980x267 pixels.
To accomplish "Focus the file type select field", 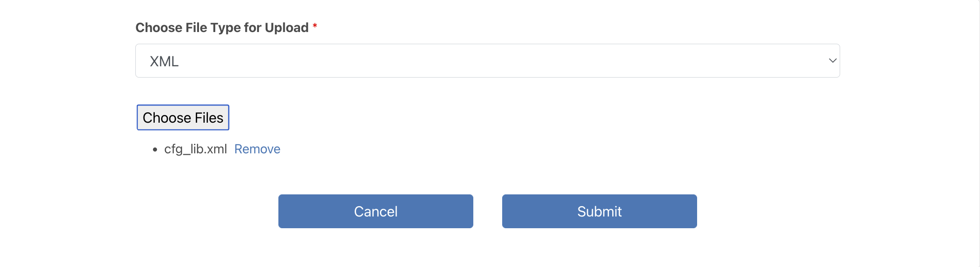I will 487,61.
